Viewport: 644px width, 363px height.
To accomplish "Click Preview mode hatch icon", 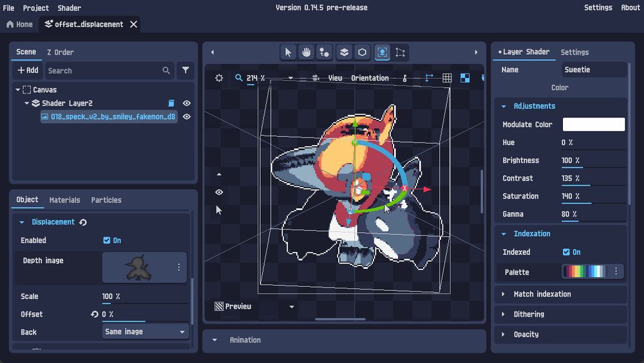I will tap(219, 306).
